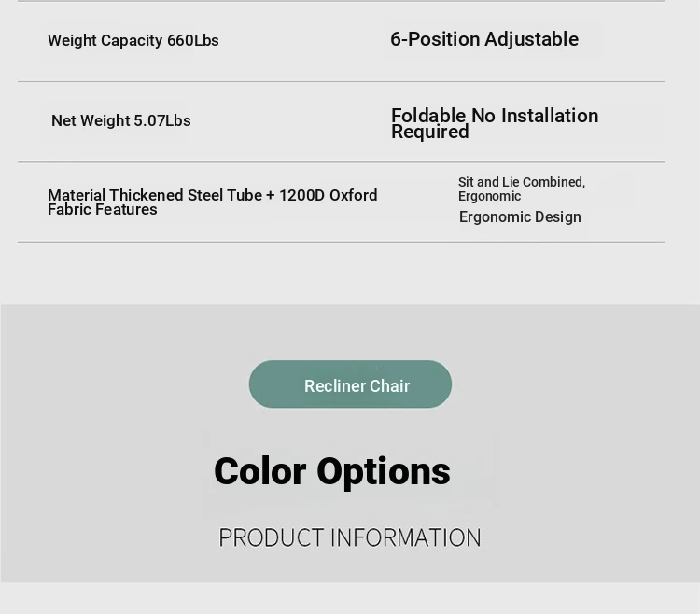The width and height of the screenshot is (700, 614).
Task: Click the PRODUCT INFORMATION subtitle
Action: coord(350,537)
